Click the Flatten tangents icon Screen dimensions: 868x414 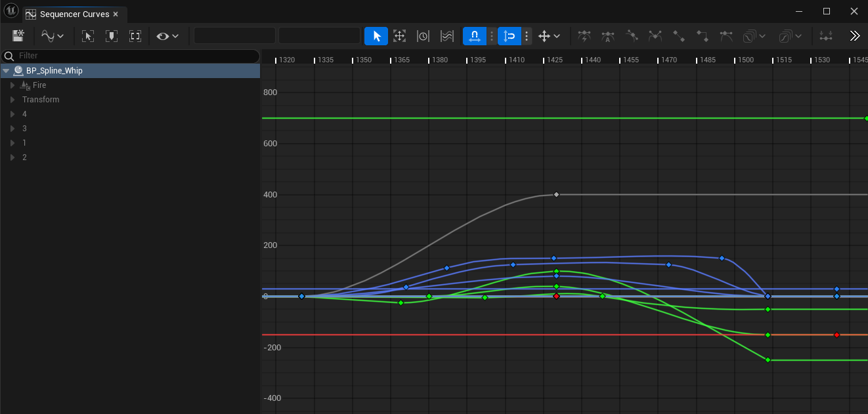(x=726, y=36)
